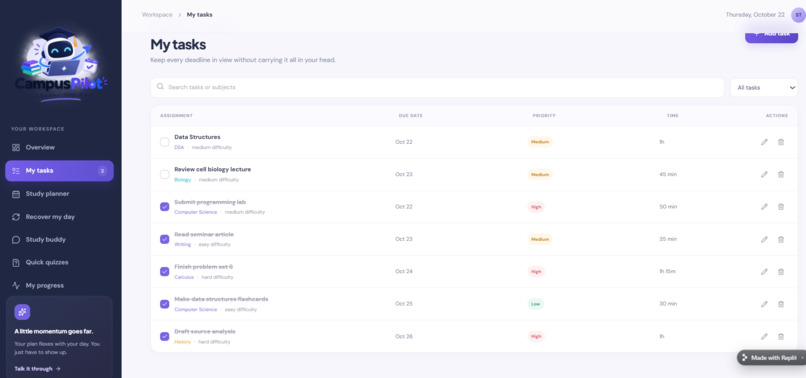Click the Calculus subject tag
This screenshot has width=806, height=378.
point(184,277)
